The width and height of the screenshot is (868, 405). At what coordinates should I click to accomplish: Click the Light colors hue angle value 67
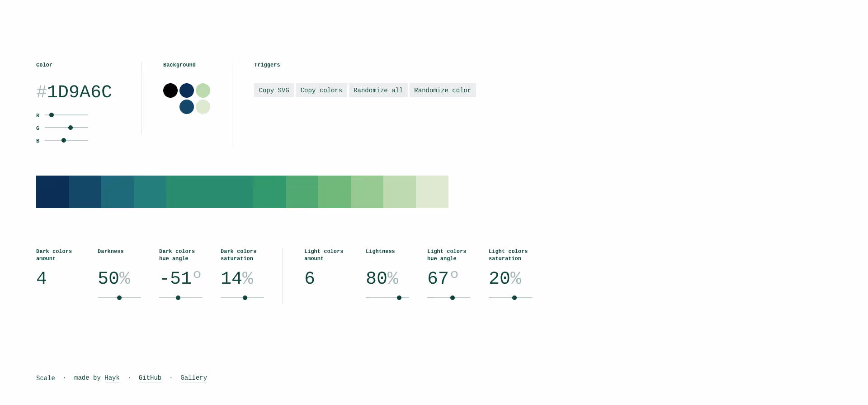coord(438,278)
